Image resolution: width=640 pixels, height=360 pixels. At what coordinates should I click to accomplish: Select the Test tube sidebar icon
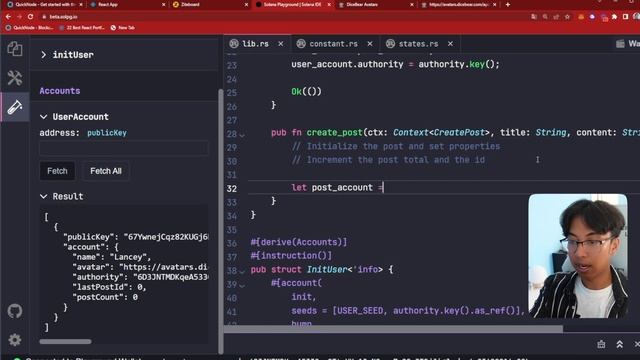(x=15, y=107)
